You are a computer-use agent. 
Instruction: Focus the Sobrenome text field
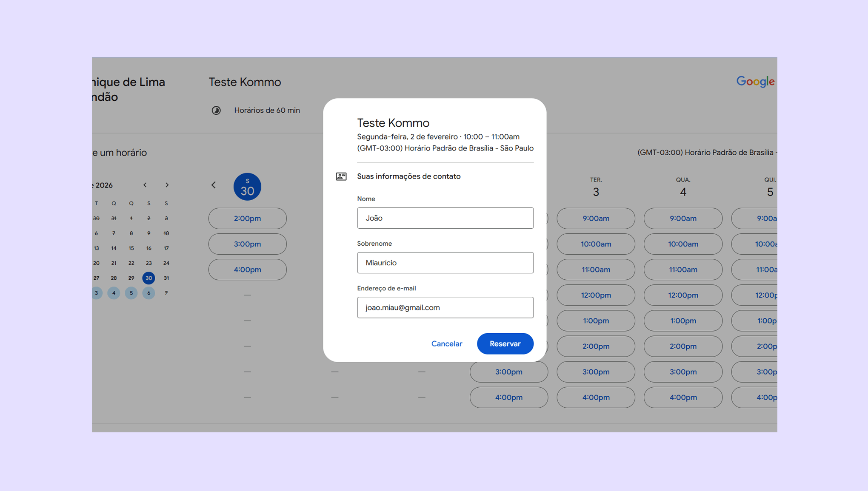(445, 263)
